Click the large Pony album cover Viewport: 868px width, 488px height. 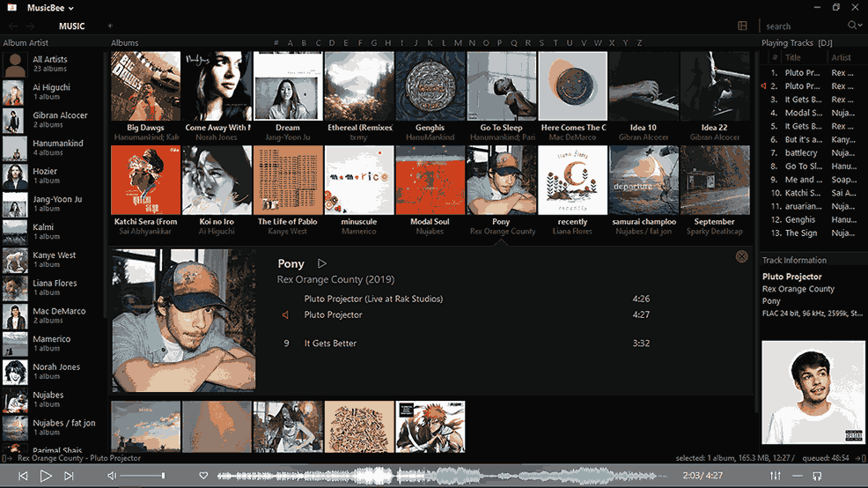pyautogui.click(x=184, y=321)
